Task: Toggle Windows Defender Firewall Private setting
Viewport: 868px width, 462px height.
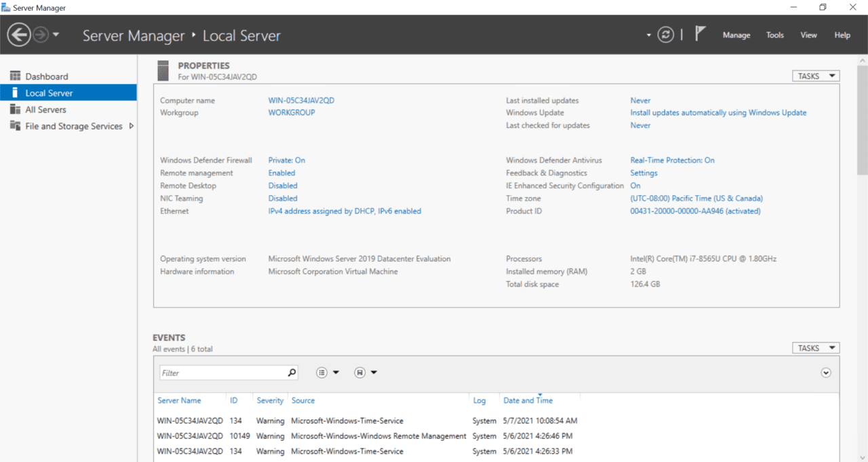Action: (286, 160)
